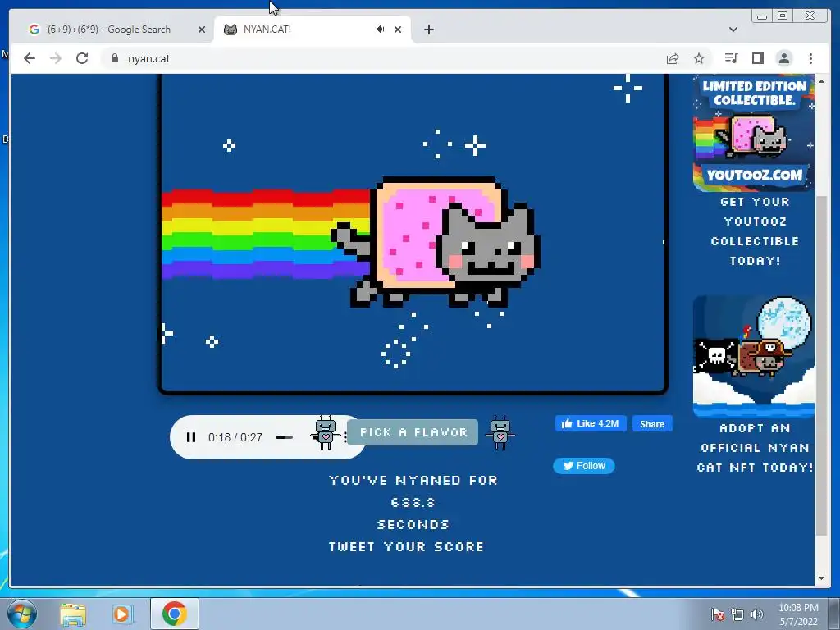Click the Nyan Cat animation
Image resolution: width=840 pixels, height=630 pixels.
click(x=413, y=234)
